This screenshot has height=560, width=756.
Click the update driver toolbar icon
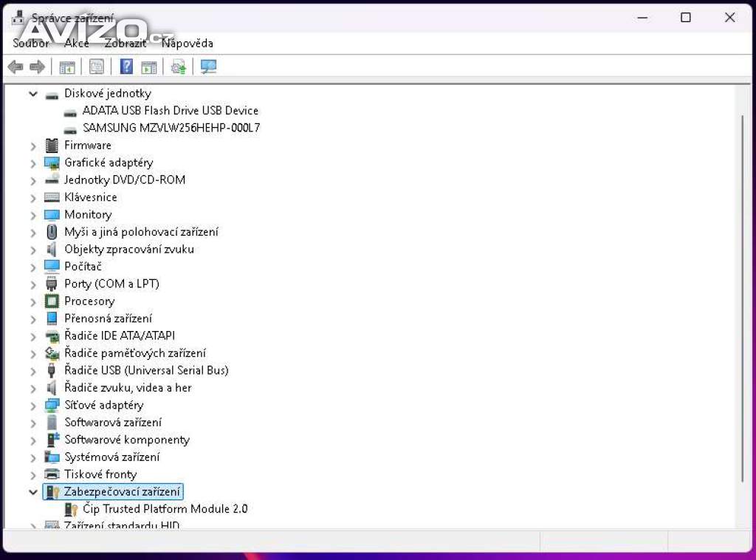(x=179, y=67)
